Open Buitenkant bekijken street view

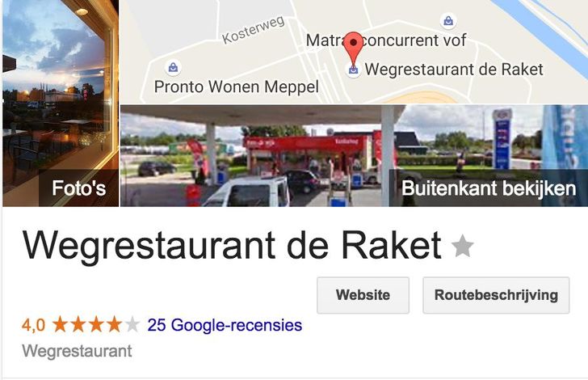coord(354,156)
